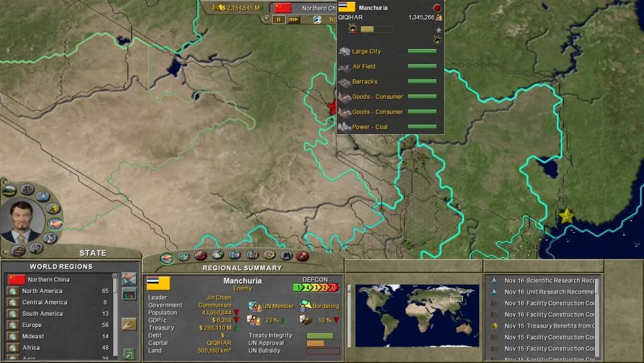Screen dimensions: 644x363
Task: Expand Africa in World Regions
Action: pos(59,348)
